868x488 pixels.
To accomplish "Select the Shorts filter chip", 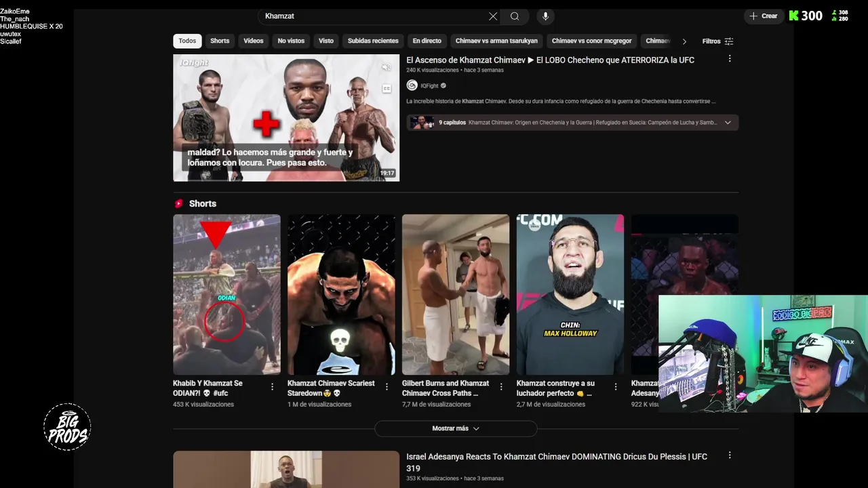I will (x=220, y=41).
